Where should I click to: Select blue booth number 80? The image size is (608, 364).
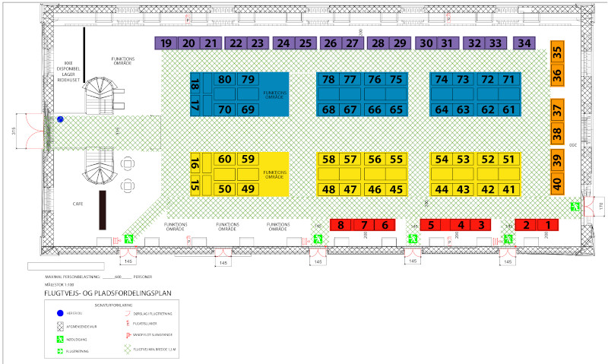[225, 80]
